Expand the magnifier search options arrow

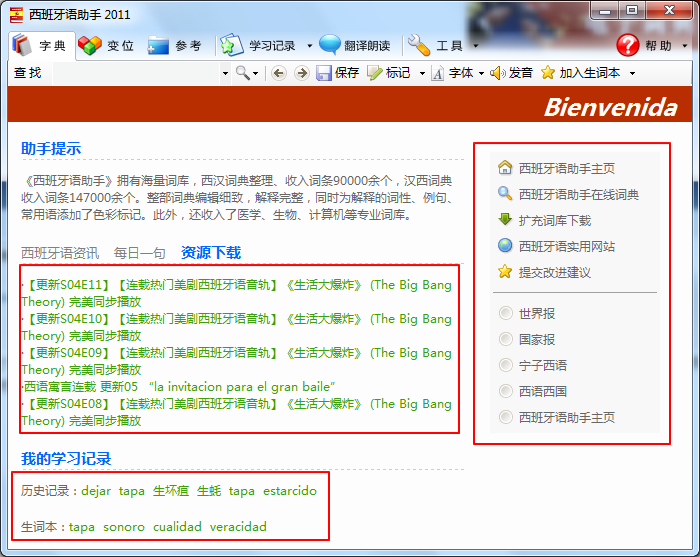tap(255, 73)
